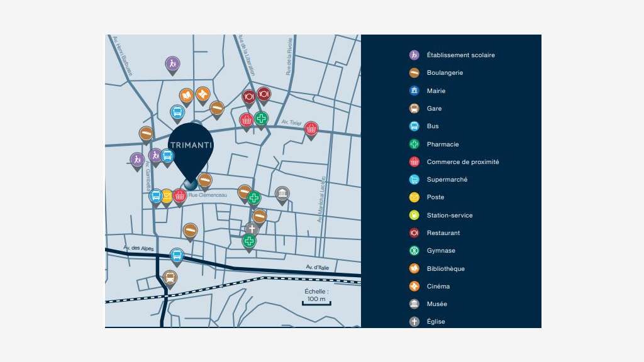The height and width of the screenshot is (362, 644).
Task: Click the basket pin beside the post office pin
Action: point(180,197)
